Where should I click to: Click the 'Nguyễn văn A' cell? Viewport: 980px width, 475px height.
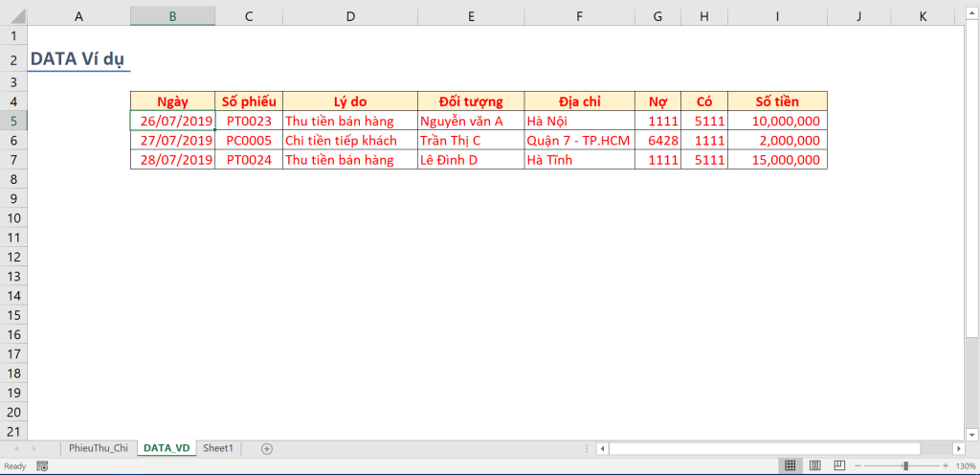(471, 121)
